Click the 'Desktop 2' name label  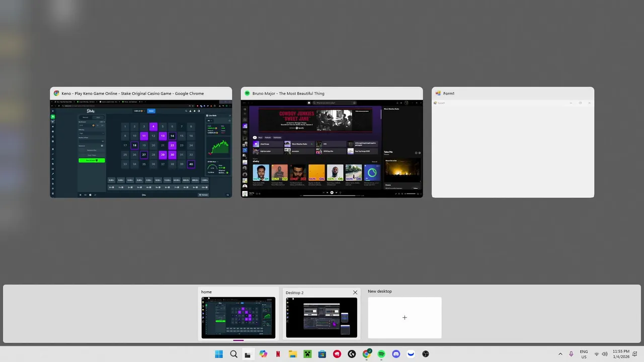click(x=294, y=293)
